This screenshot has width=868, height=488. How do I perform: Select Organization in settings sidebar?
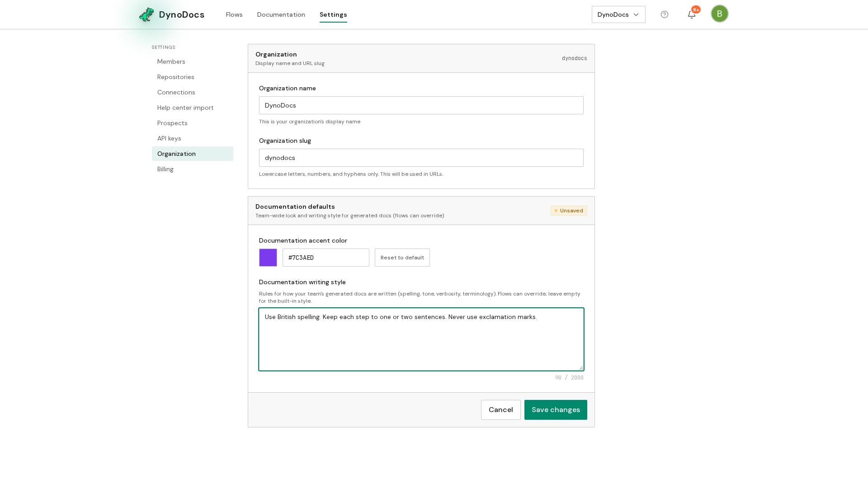[193, 154]
